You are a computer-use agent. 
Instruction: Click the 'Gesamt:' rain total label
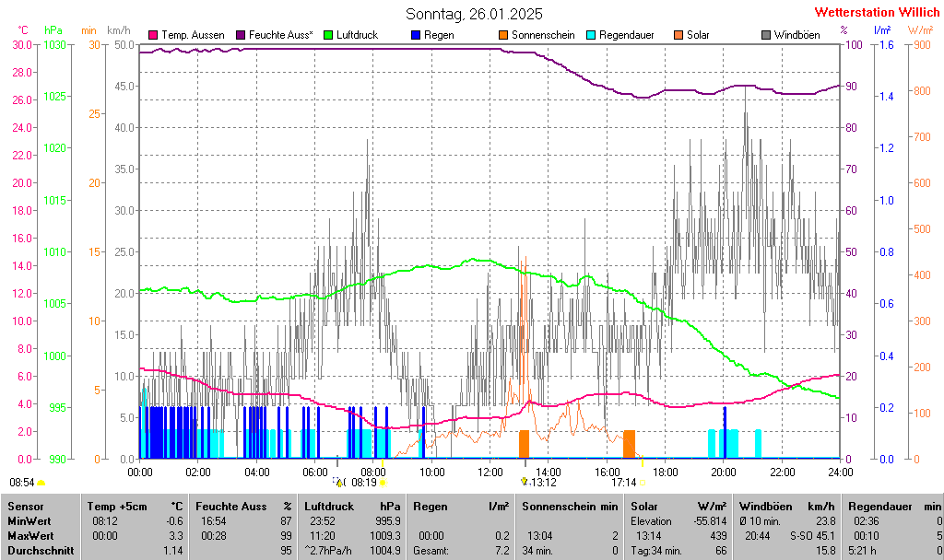point(431,551)
